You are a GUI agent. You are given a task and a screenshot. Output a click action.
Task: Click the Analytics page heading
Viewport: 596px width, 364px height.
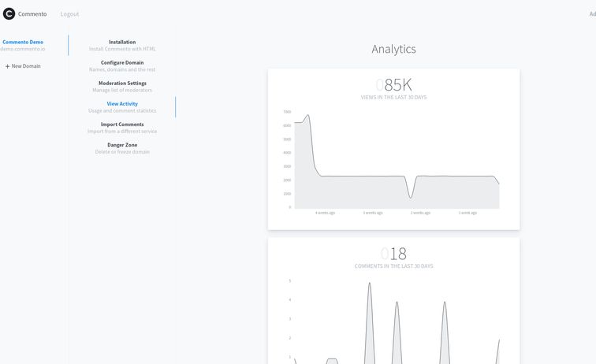pos(393,49)
